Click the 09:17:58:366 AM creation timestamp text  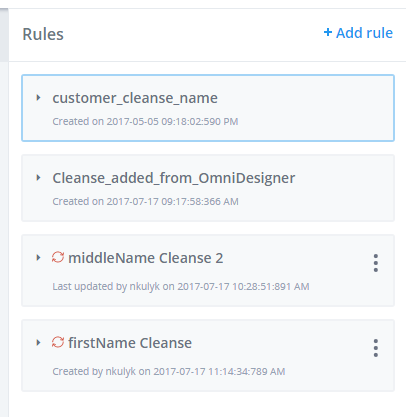pyautogui.click(x=200, y=201)
